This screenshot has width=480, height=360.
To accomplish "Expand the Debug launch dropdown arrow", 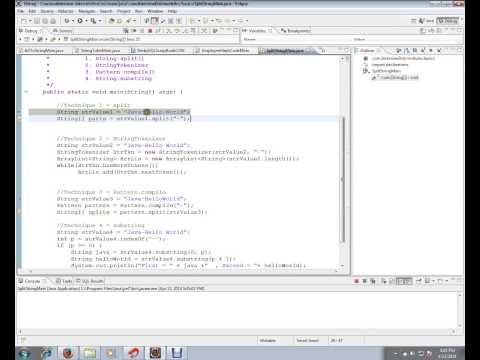I will coord(73,21).
